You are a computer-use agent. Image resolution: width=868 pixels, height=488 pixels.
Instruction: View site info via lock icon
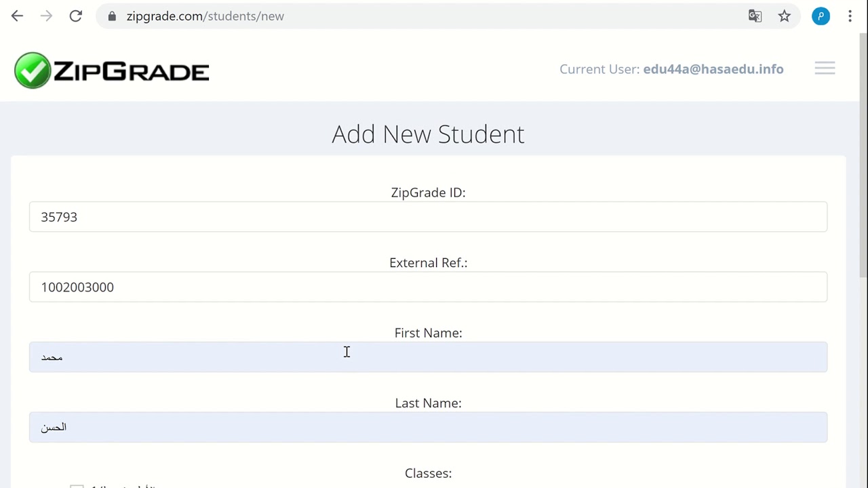tap(112, 16)
